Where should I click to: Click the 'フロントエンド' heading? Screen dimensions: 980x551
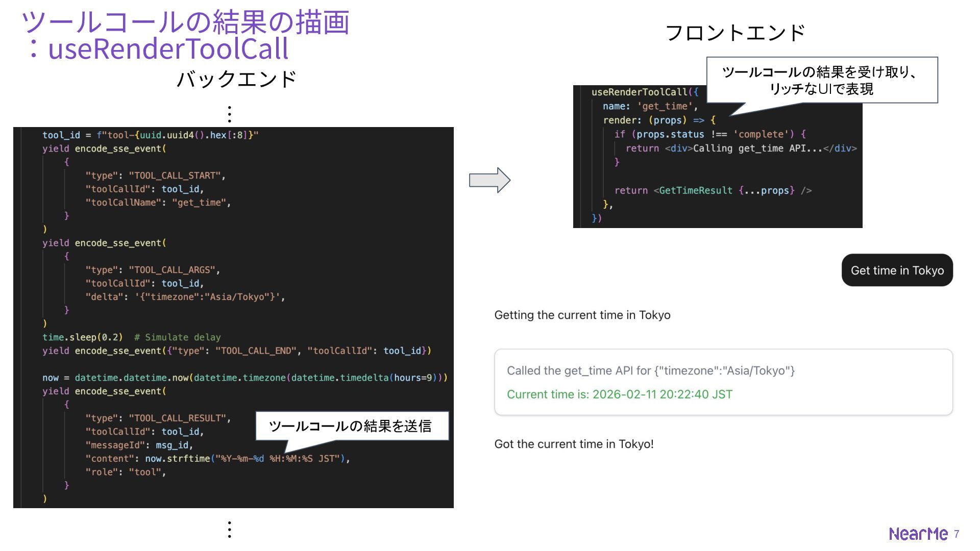(735, 33)
